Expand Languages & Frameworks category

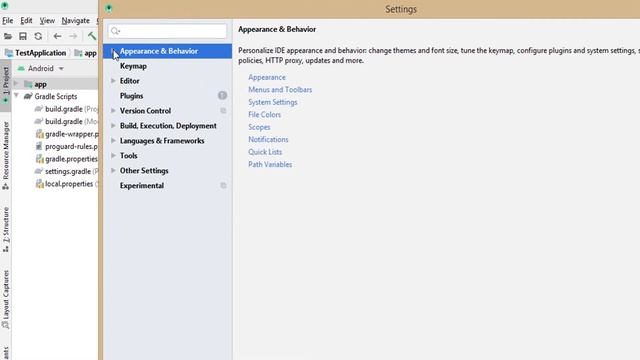click(113, 140)
